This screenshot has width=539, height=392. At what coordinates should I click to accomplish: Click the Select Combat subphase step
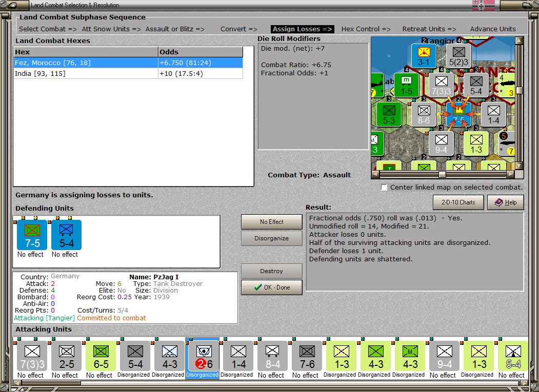click(x=48, y=29)
